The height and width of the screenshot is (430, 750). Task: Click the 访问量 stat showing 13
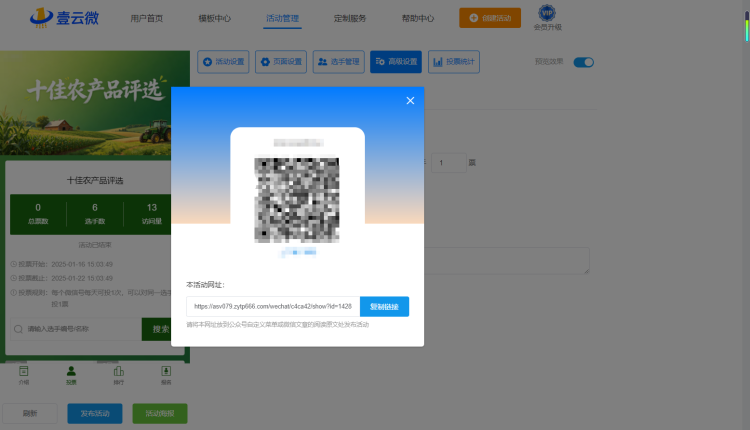[152, 214]
